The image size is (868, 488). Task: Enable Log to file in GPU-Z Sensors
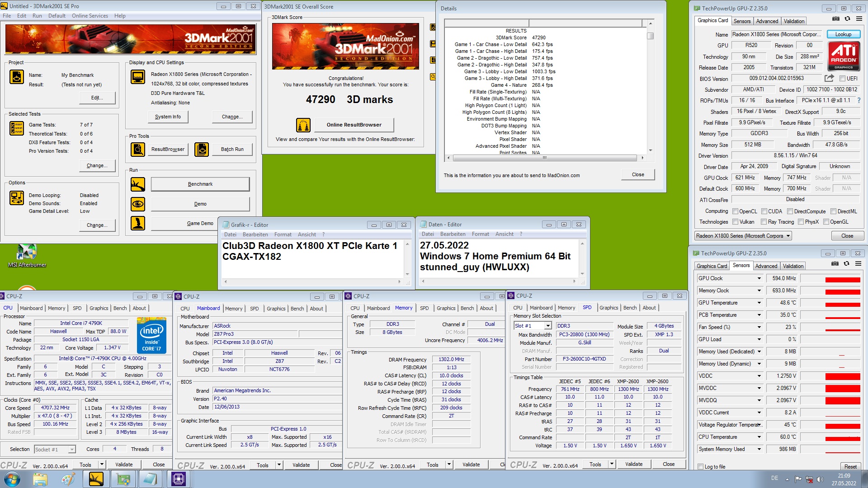click(701, 467)
